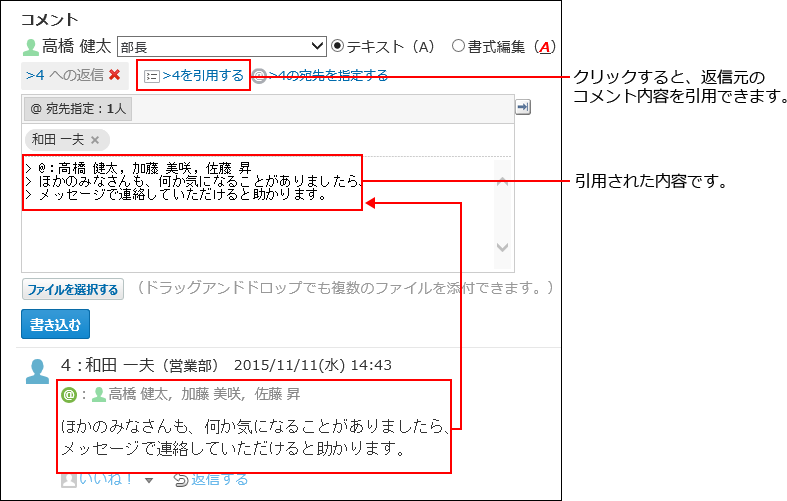
Task: Click the green @ icon in comment 4
Action: 69,395
